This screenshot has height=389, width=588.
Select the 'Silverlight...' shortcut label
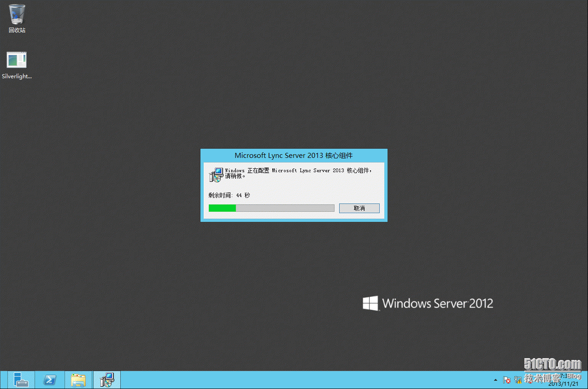coord(17,76)
